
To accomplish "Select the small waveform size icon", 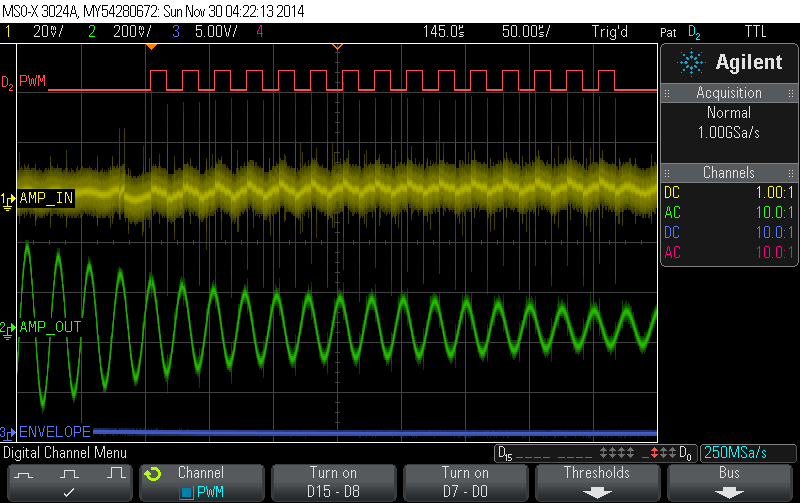I will [26, 472].
